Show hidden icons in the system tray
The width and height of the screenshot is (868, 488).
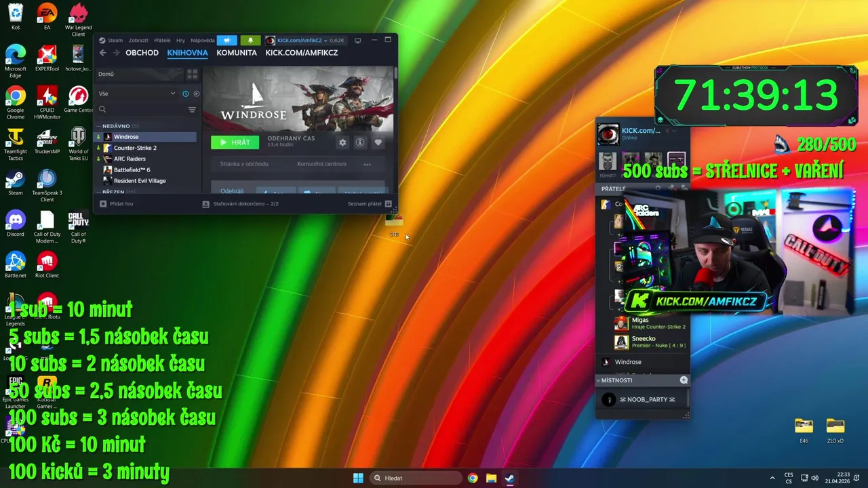772,478
